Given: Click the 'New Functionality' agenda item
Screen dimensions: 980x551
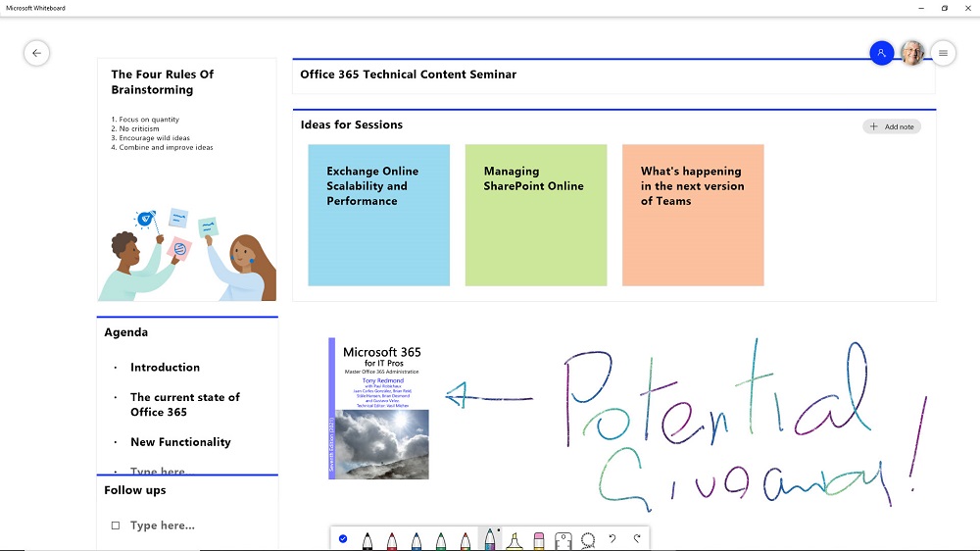Looking at the screenshot, I should coord(180,442).
